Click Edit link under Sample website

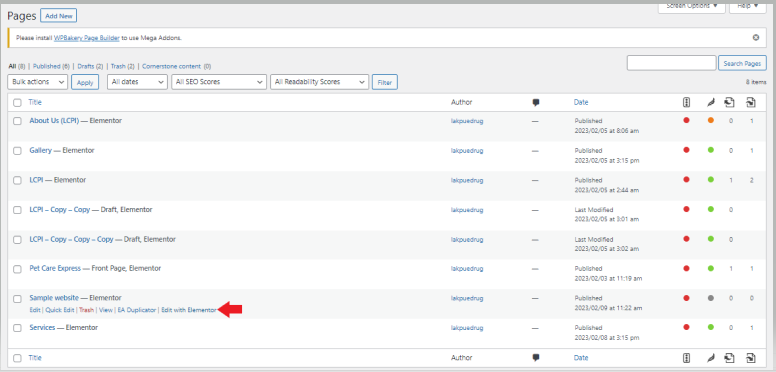click(x=35, y=310)
